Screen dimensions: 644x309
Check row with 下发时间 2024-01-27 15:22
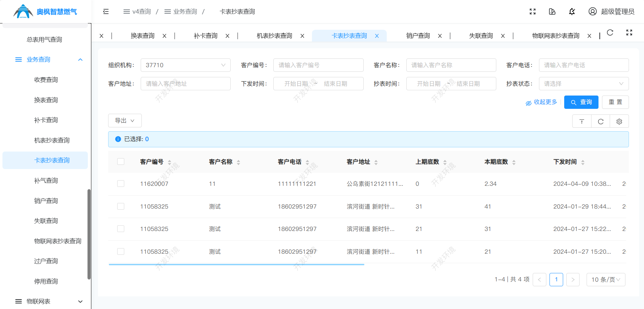pos(121,229)
